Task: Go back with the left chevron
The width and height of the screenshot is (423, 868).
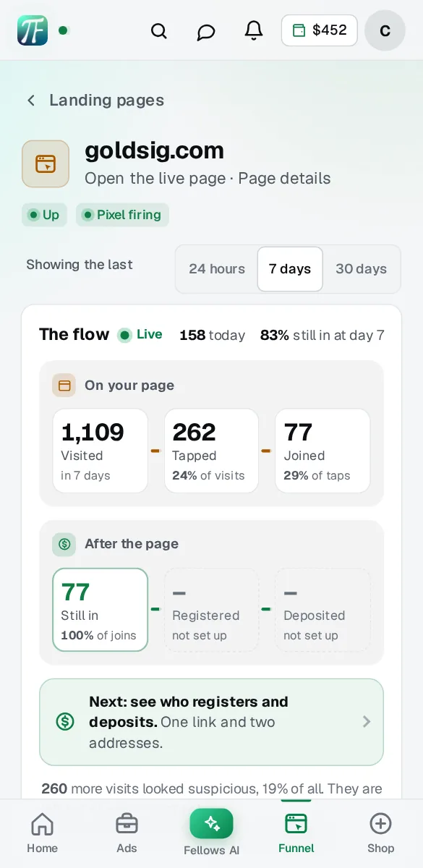Action: click(31, 101)
